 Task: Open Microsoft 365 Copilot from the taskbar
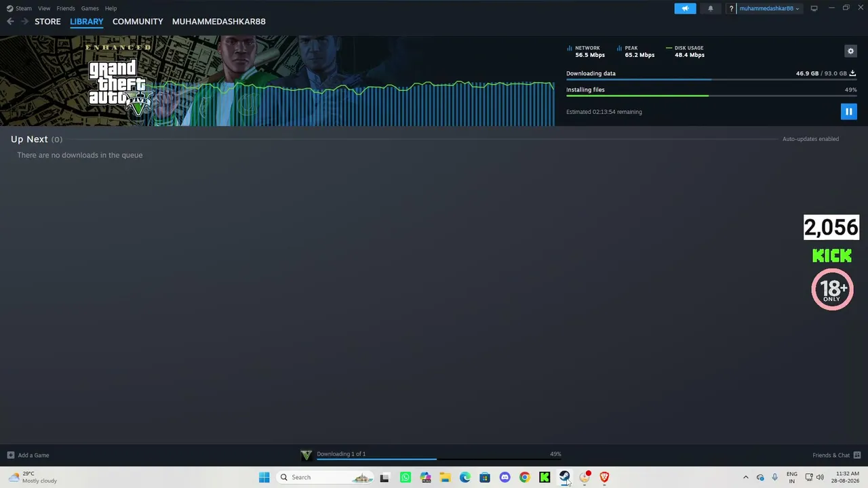[425, 477]
